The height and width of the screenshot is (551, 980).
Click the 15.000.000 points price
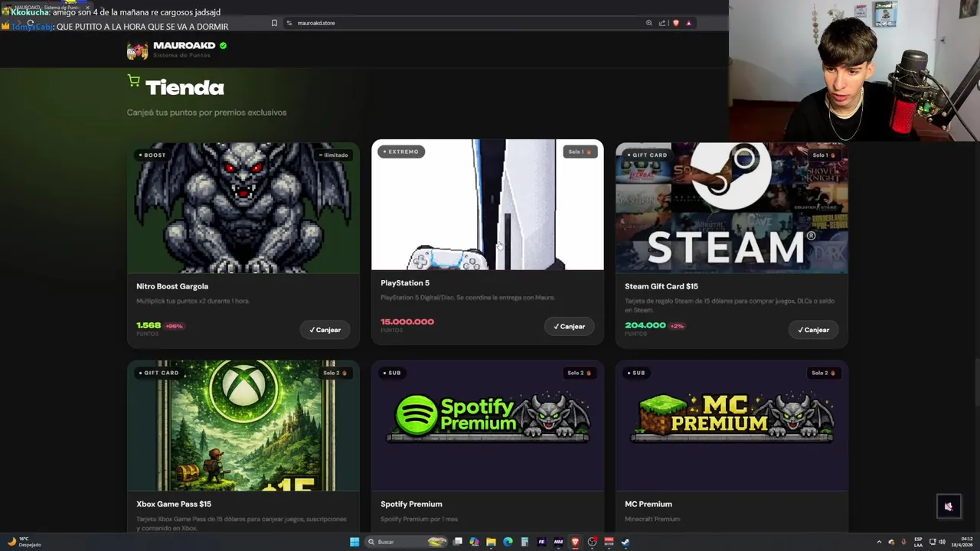tap(407, 321)
